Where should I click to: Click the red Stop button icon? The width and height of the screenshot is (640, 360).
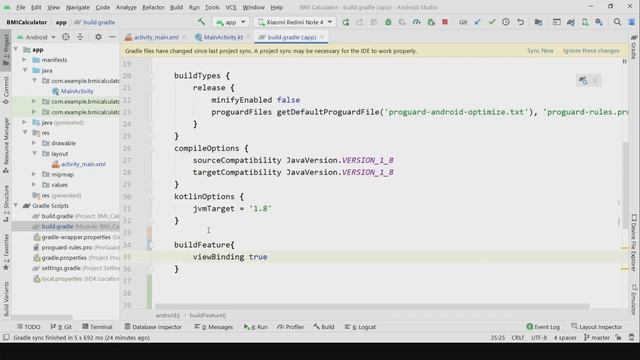(445, 22)
